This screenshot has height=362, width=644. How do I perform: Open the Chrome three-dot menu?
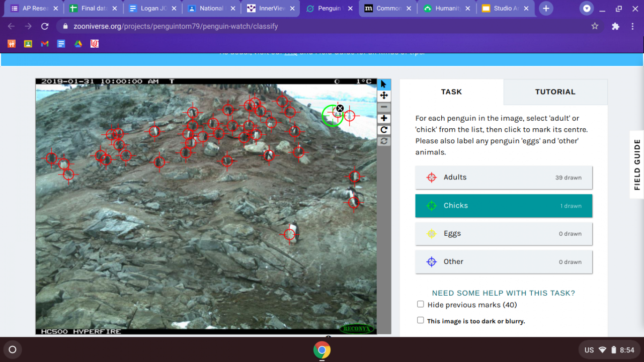tap(632, 26)
